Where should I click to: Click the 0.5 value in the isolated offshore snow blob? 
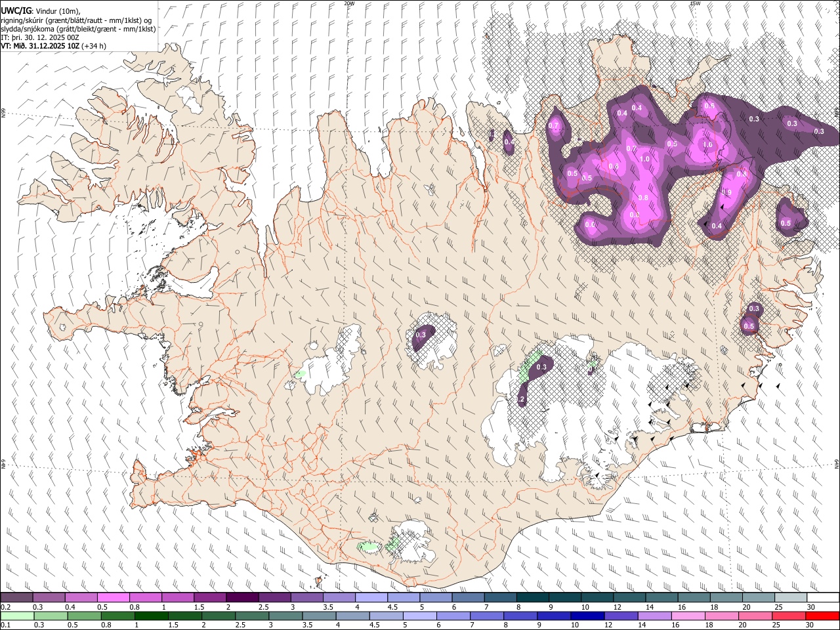[786, 223]
